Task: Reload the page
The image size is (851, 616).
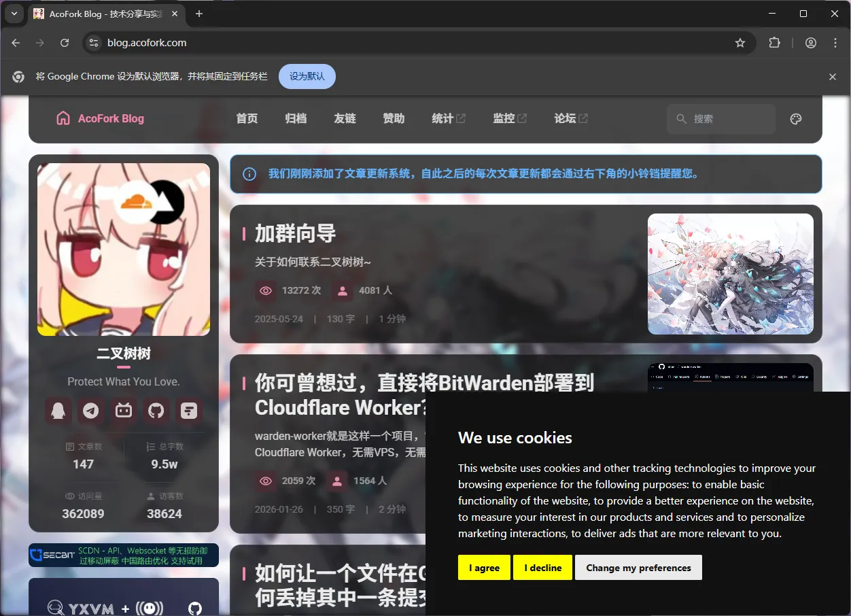Action: point(65,43)
